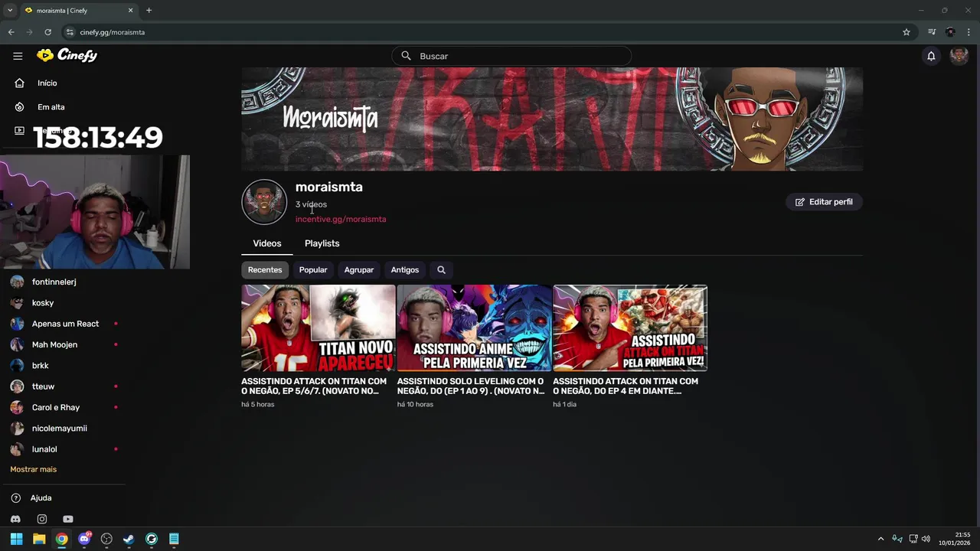Screen dimensions: 980x551
Task: Open volume control in system tray
Action: click(926, 539)
